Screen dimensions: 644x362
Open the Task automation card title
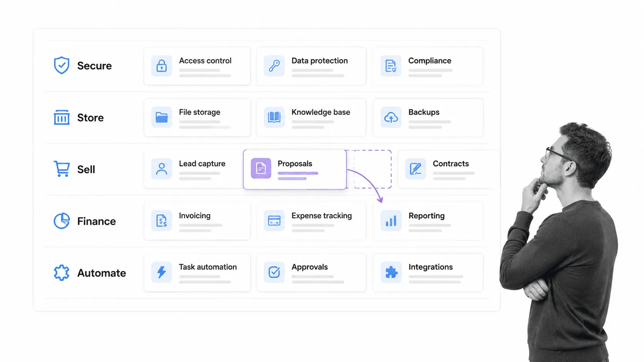click(208, 267)
